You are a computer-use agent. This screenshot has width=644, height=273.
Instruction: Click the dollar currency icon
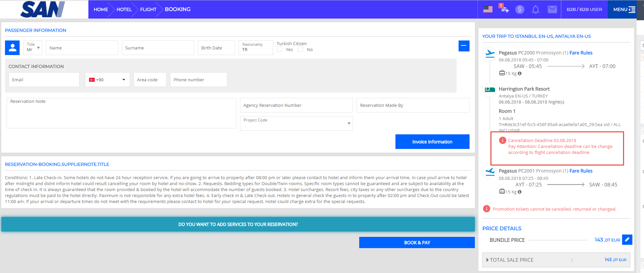tap(520, 9)
